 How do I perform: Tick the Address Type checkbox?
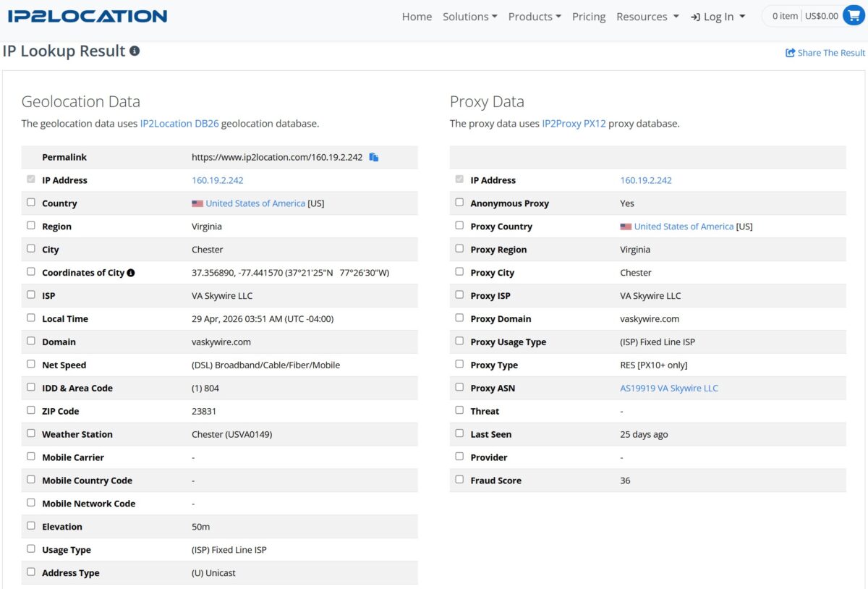31,572
